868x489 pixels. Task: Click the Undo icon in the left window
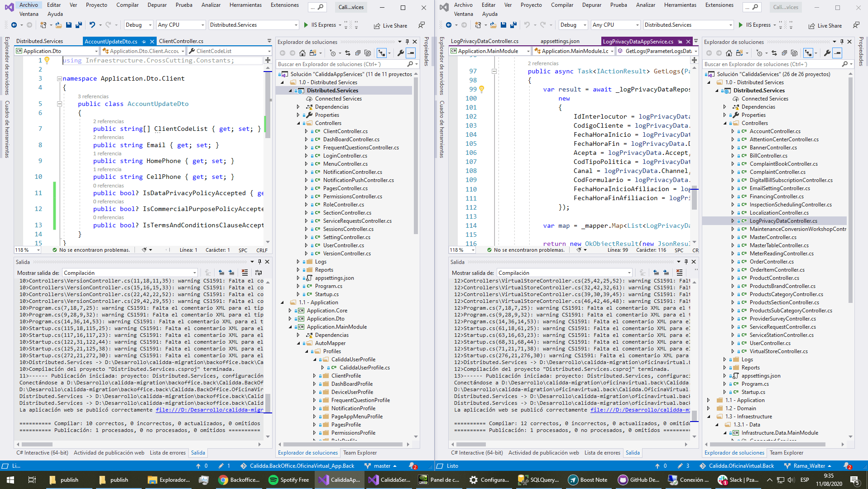(92, 25)
